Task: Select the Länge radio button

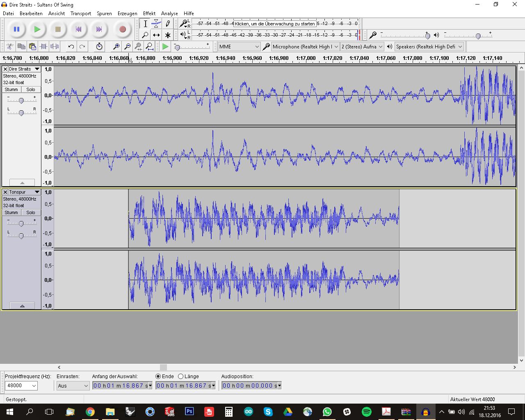Action: tap(180, 376)
